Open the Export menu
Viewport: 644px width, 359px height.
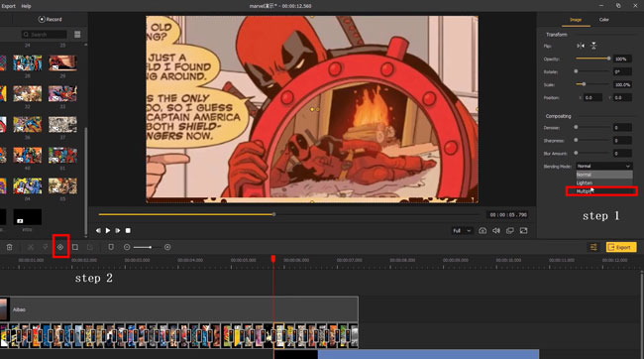coord(8,6)
